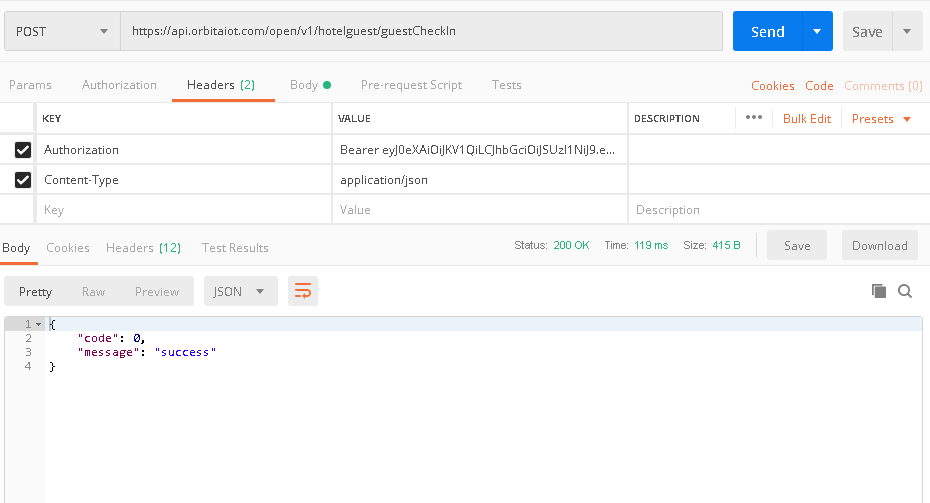Uncheck the Authorization header checkbox
Image resolution: width=930 pixels, height=503 pixels.
22,150
